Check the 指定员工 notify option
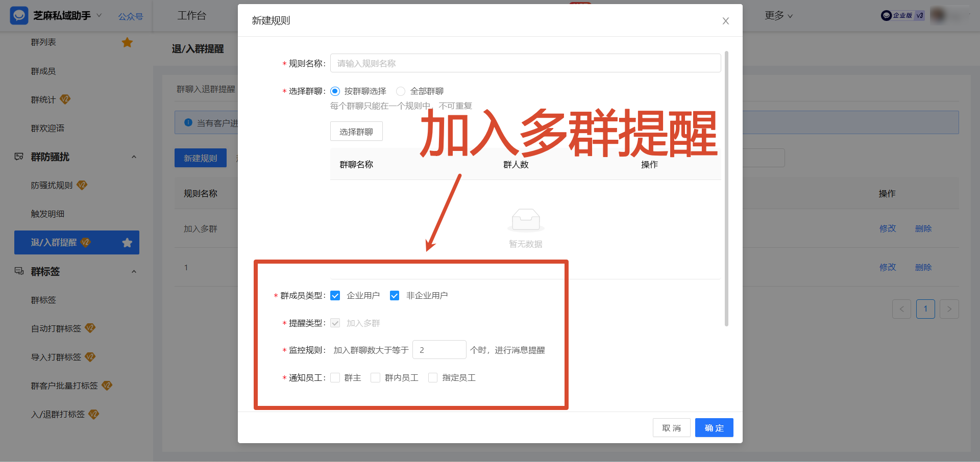 433,378
